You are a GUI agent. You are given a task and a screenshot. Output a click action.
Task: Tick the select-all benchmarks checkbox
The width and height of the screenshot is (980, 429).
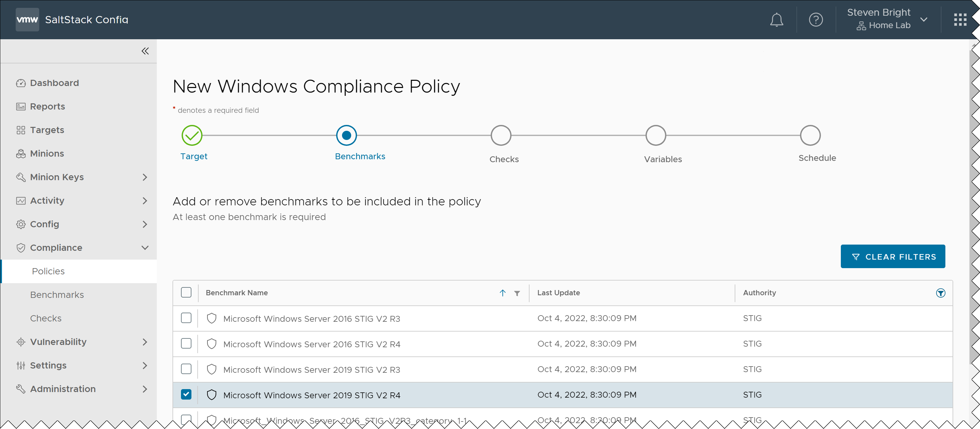186,292
